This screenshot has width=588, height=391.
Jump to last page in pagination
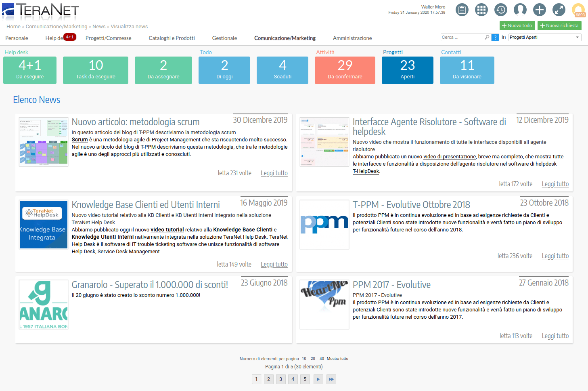point(331,379)
